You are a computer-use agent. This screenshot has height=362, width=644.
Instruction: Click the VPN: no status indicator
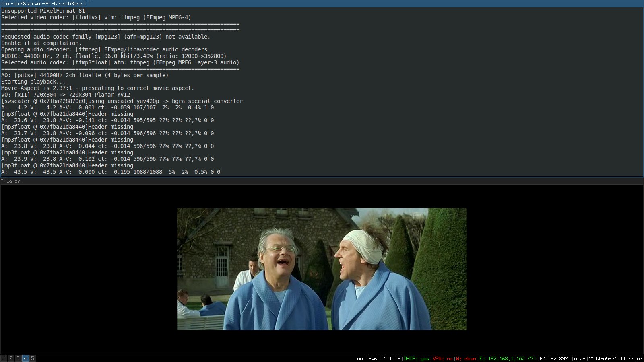[442, 359]
